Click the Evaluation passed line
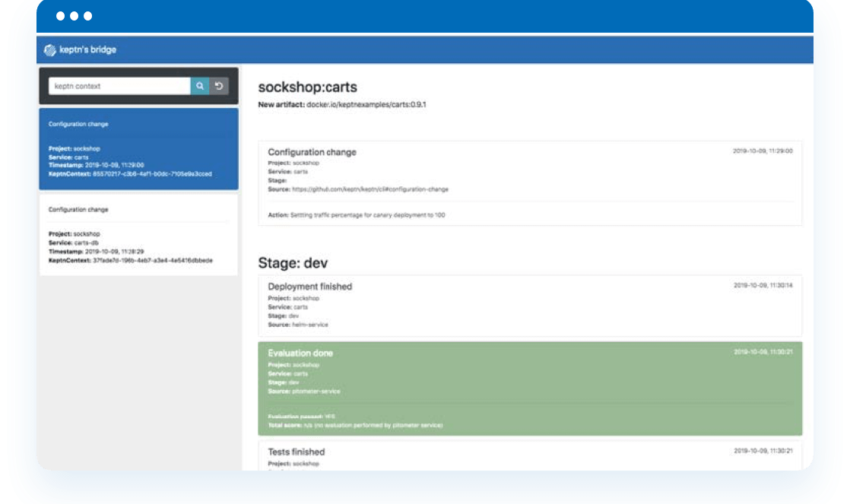Image resolution: width=850 pixels, height=504 pixels. pyautogui.click(x=301, y=417)
